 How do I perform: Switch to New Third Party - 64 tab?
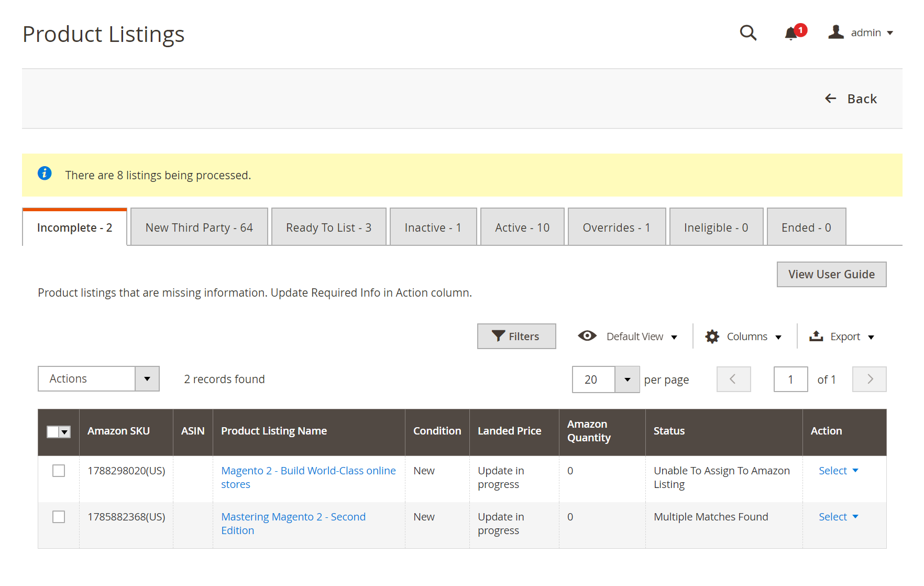(x=199, y=227)
